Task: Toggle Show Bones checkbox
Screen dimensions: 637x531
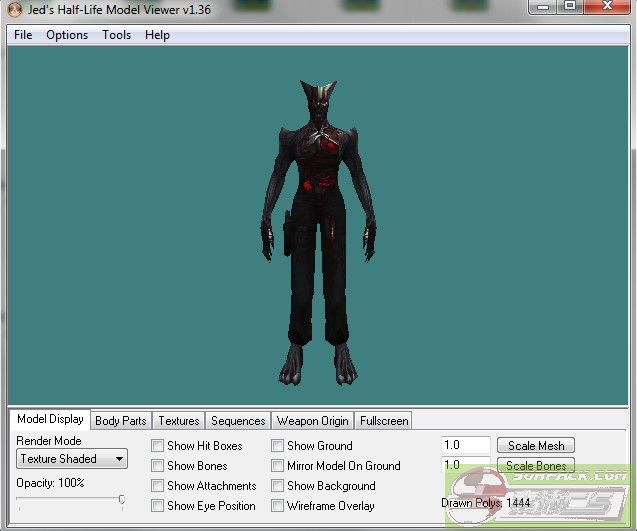Action: point(158,466)
